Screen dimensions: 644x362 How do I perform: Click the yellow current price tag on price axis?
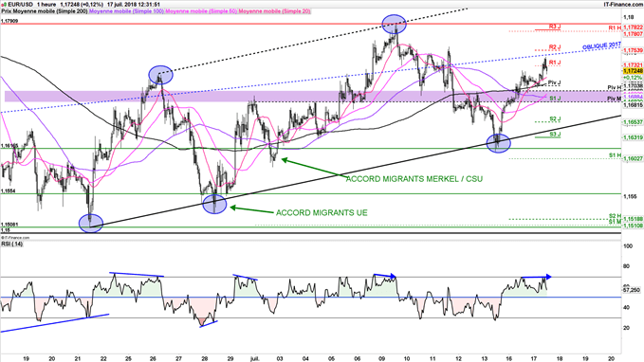[633, 71]
